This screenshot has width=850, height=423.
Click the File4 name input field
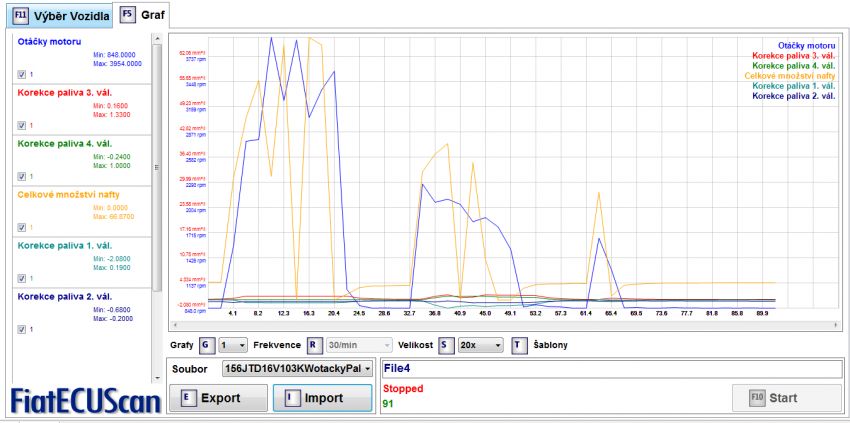click(610, 368)
